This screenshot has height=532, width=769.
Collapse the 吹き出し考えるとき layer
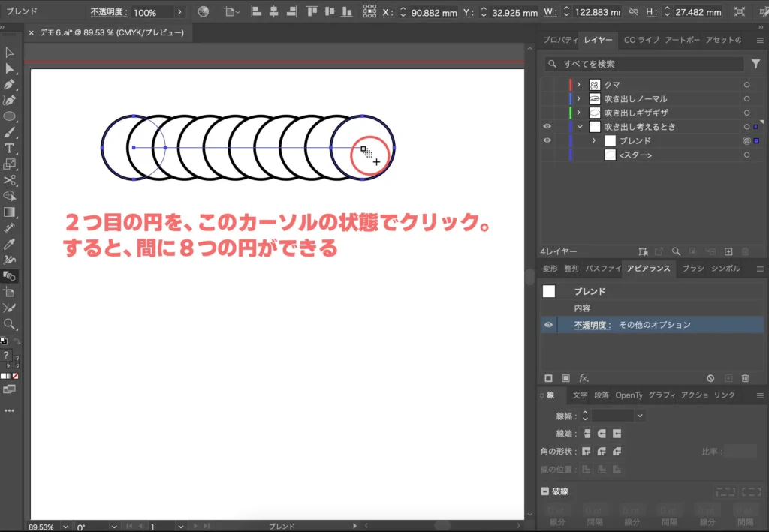[578, 126]
